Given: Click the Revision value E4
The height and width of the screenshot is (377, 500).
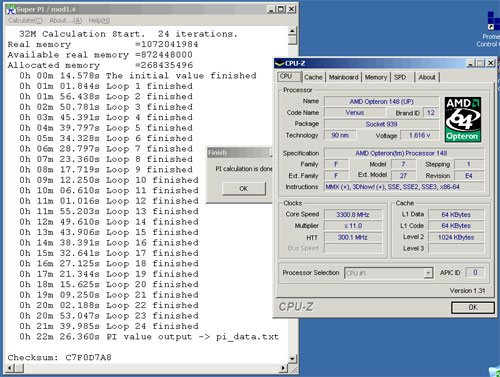Looking at the screenshot, I should [x=469, y=176].
